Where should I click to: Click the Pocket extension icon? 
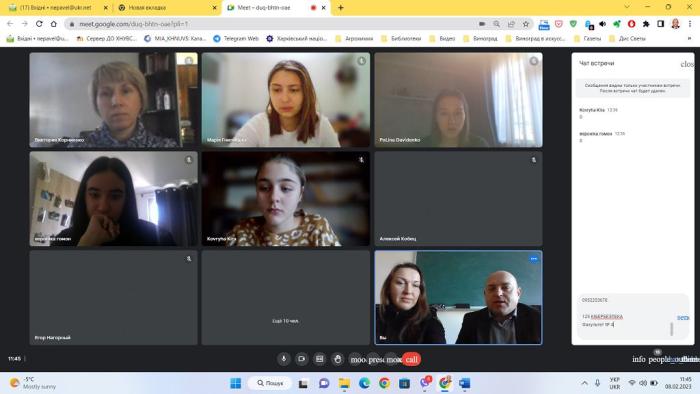(558, 24)
